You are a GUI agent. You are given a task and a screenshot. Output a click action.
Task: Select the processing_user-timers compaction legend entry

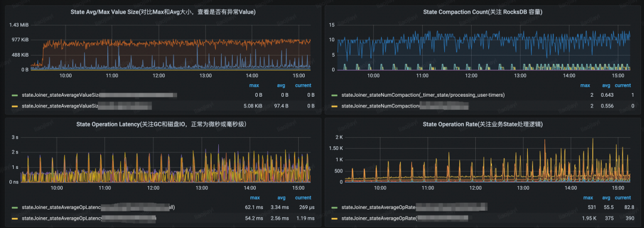click(423, 95)
